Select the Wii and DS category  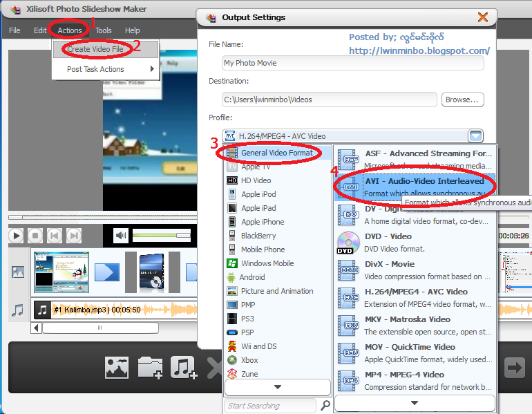coord(277,346)
